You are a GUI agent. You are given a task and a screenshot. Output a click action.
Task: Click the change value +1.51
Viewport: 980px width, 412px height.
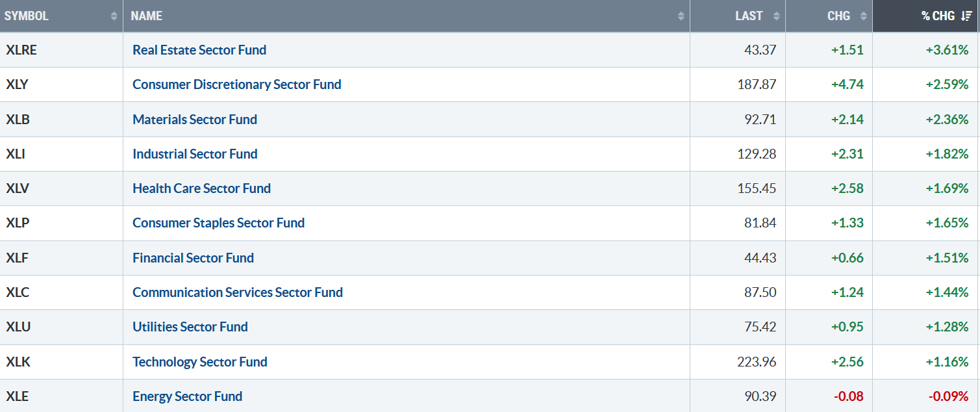point(847,50)
